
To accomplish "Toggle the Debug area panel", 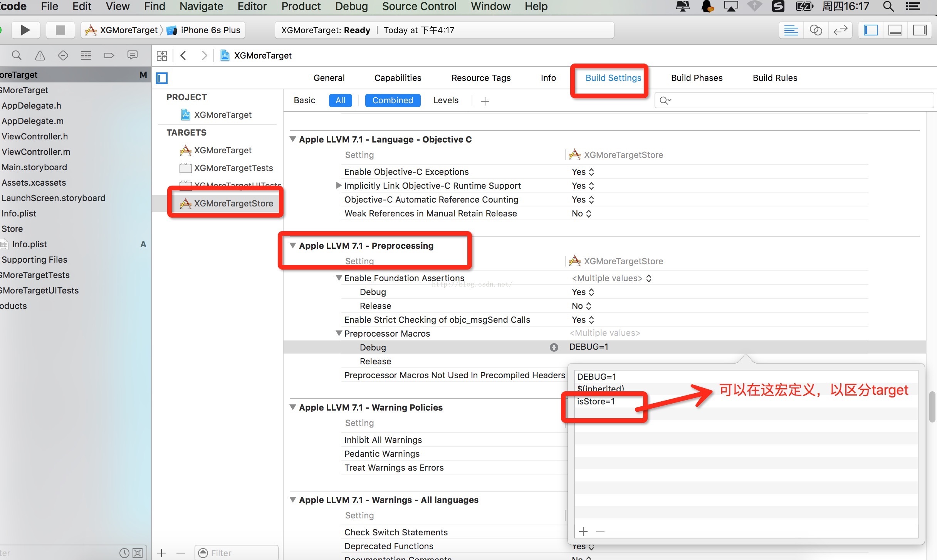I will [x=895, y=30].
